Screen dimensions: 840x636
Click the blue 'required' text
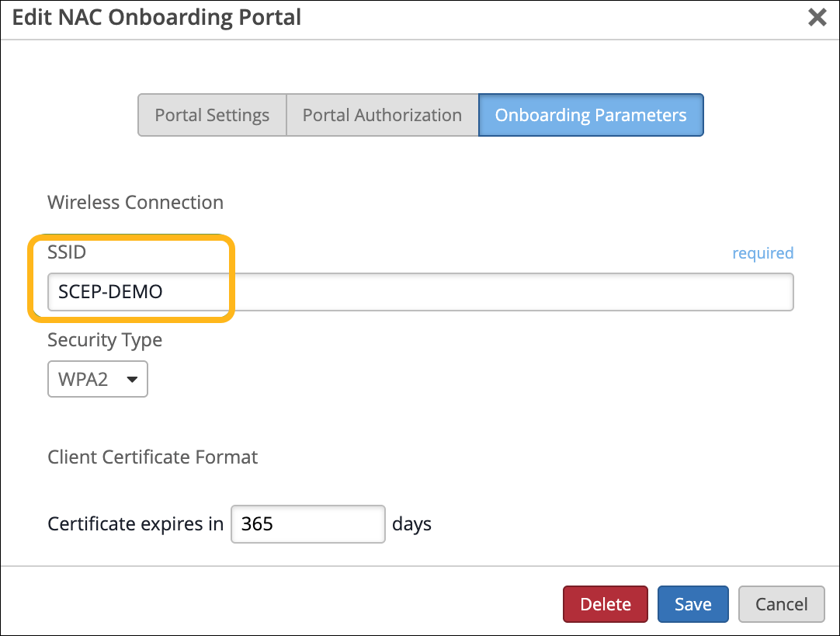(762, 253)
